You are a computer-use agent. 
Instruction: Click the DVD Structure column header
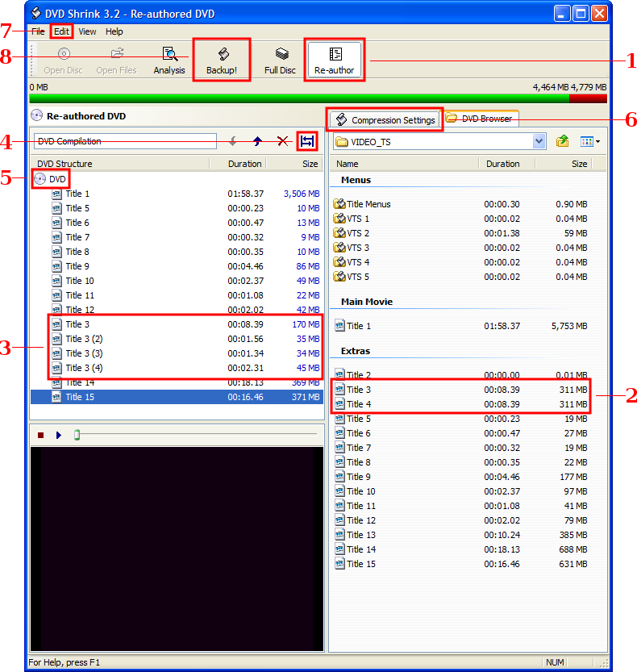pyautogui.click(x=120, y=164)
